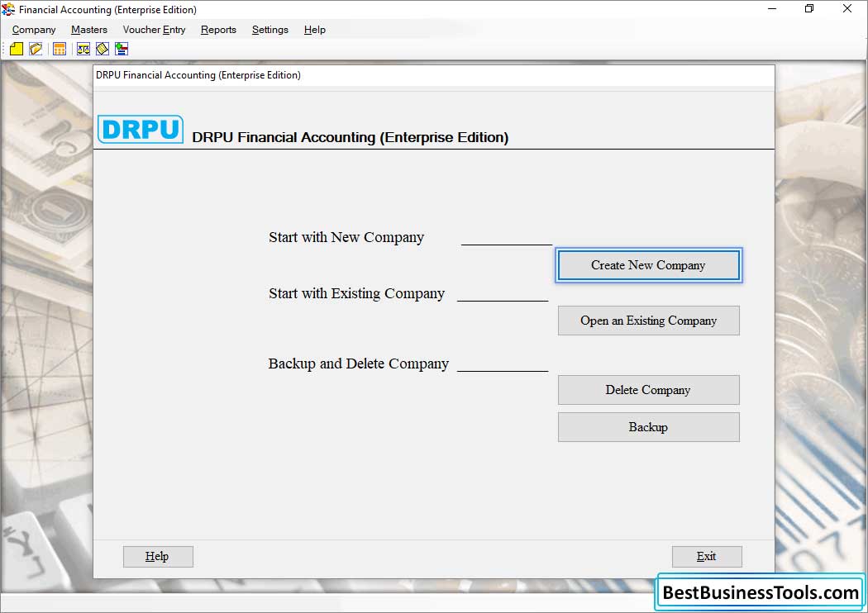The height and width of the screenshot is (613, 868).
Task: Close the Financial Accounting window
Action: (847, 9)
